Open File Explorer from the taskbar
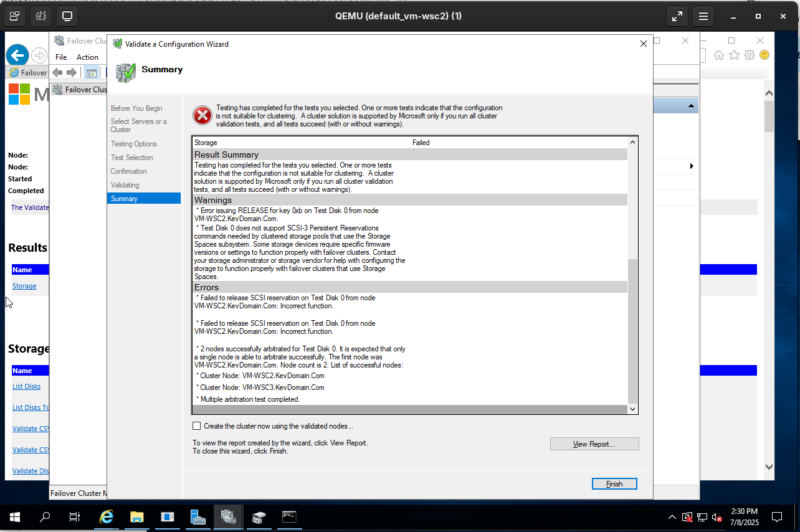The width and height of the screenshot is (800, 532). (x=137, y=517)
